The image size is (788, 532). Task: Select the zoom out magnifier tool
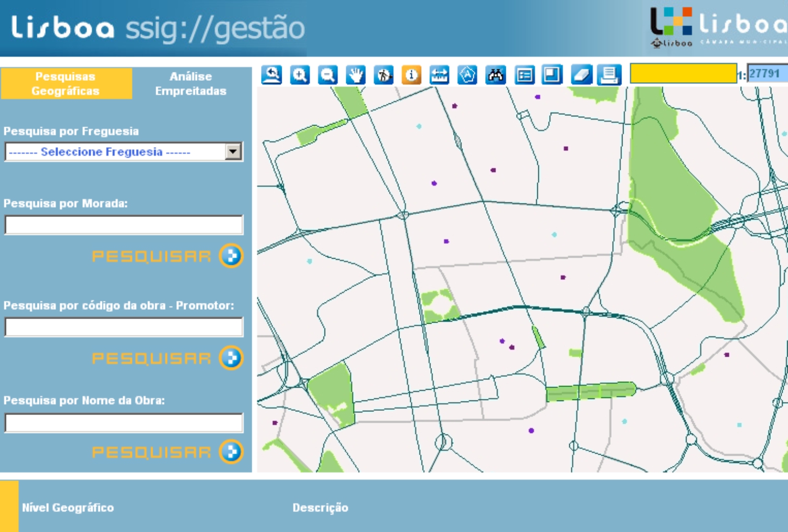click(328, 75)
